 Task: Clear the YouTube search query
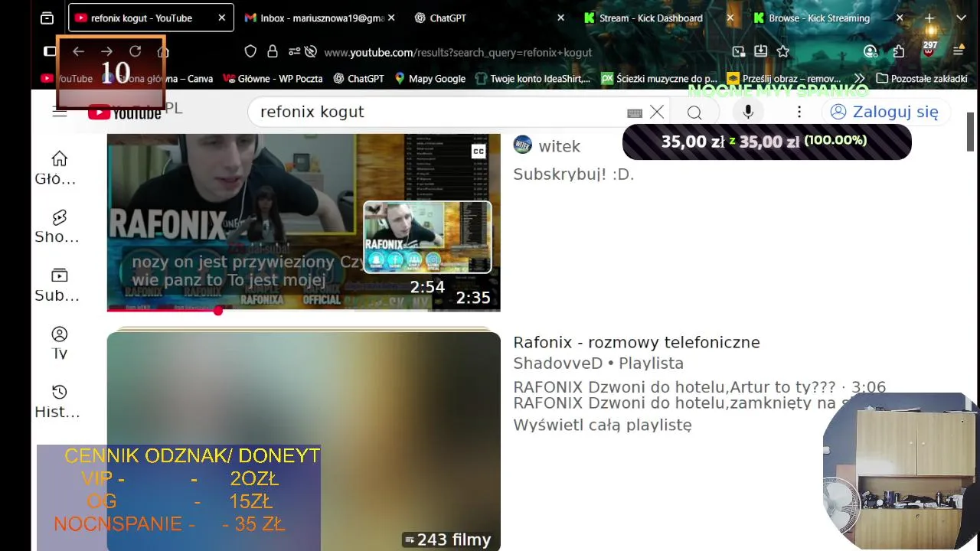pos(657,112)
